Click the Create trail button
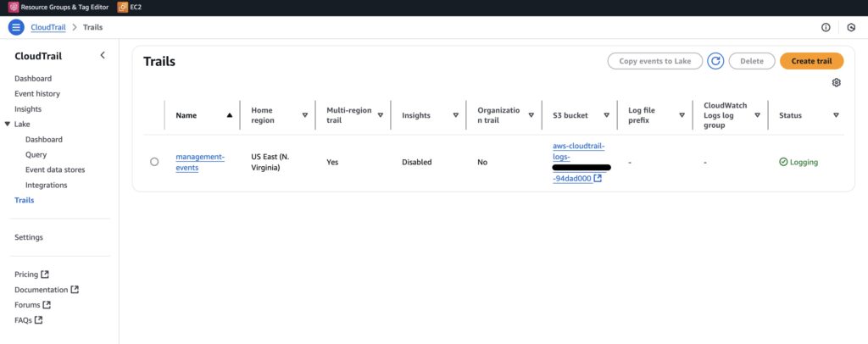This screenshot has width=868, height=344. pos(811,61)
